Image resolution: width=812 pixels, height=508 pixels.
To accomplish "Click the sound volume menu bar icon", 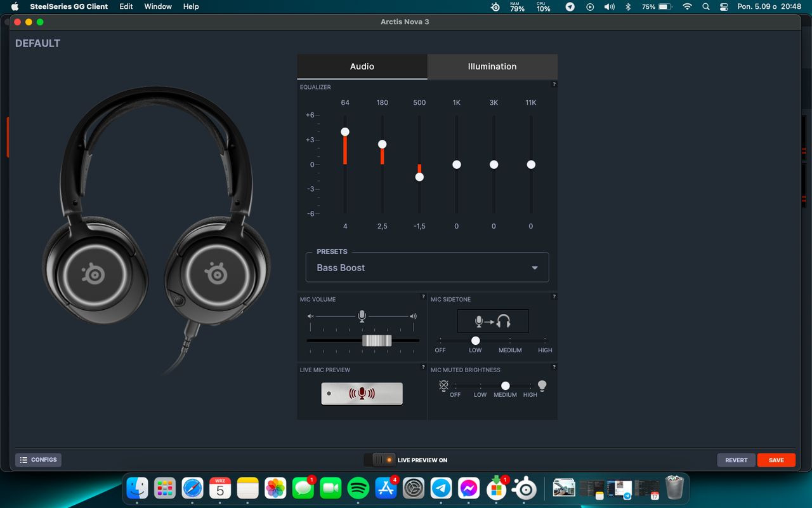I will tap(609, 7).
